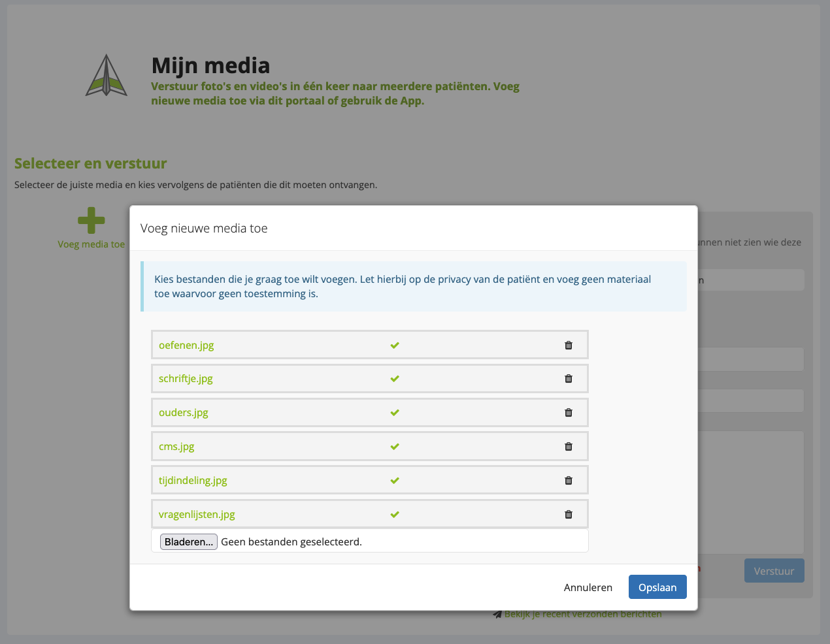Save the uploads with Opslaan
Image resolution: width=830 pixels, height=644 pixels.
pos(657,587)
